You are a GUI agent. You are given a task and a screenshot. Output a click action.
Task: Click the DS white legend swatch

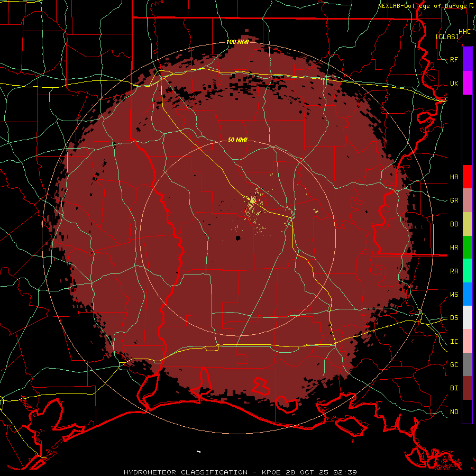[x=467, y=317]
